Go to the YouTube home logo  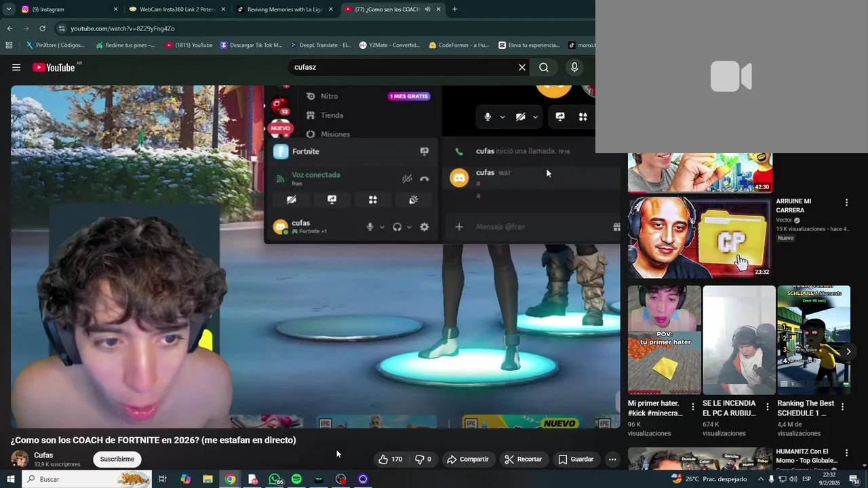point(54,67)
